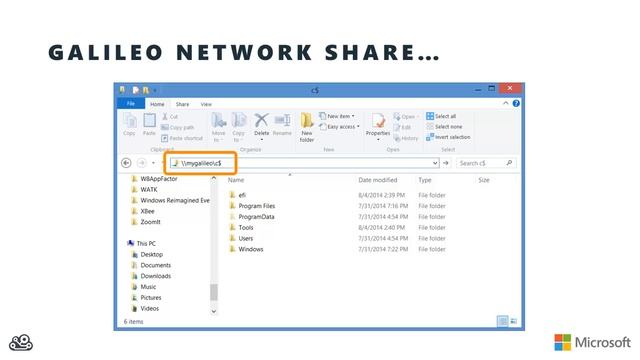Viewport: 640px width, 360px height.
Task: Click Invert selection in ribbon
Action: click(448, 138)
